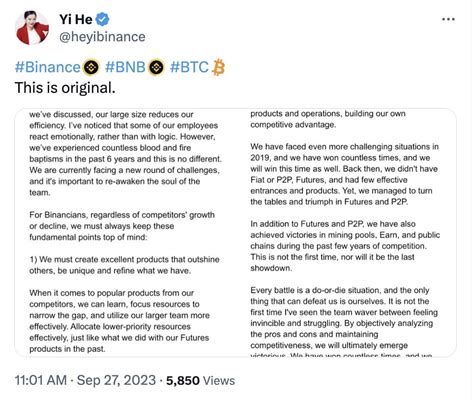Open Yi He's profile picture

point(32,28)
